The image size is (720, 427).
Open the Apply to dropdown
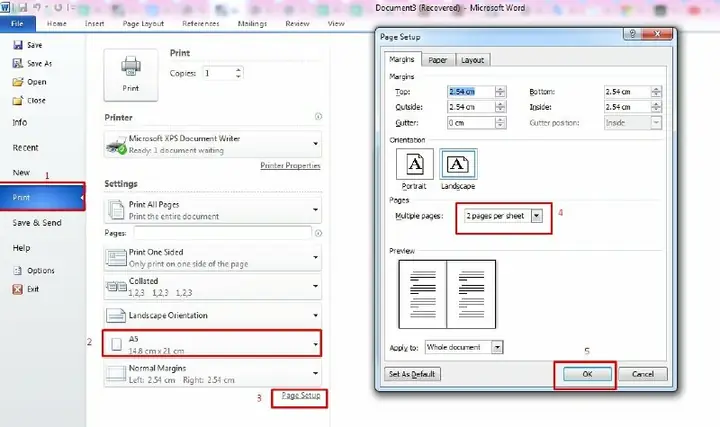pyautogui.click(x=497, y=347)
